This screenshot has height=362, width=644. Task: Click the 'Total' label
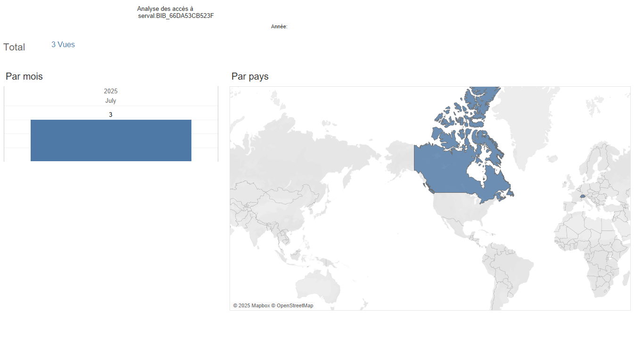pos(14,47)
